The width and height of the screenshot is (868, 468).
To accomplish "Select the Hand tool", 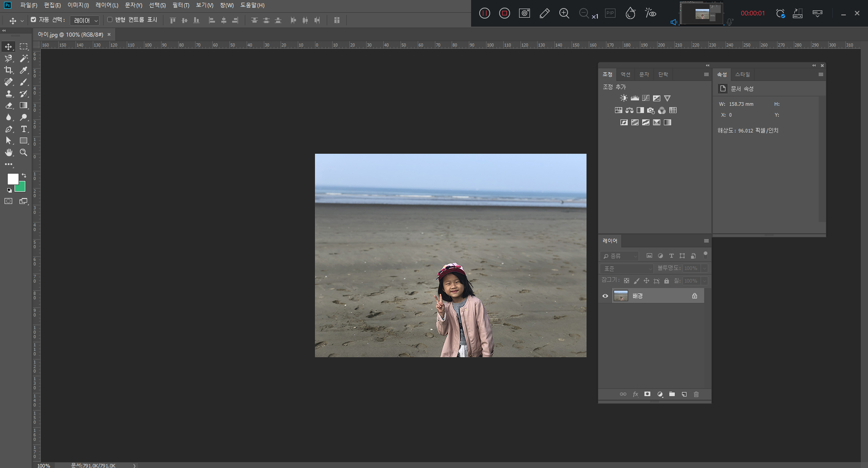I will 9,152.
